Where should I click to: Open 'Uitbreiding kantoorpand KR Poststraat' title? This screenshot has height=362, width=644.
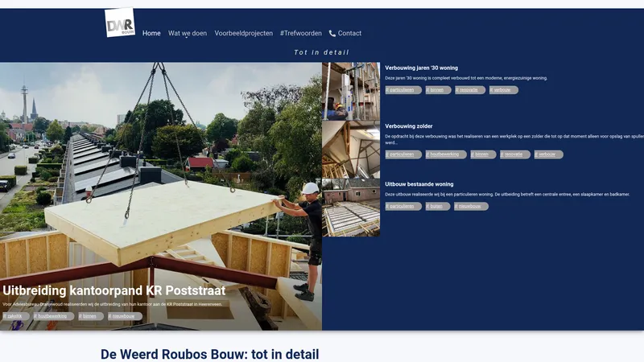[114, 290]
